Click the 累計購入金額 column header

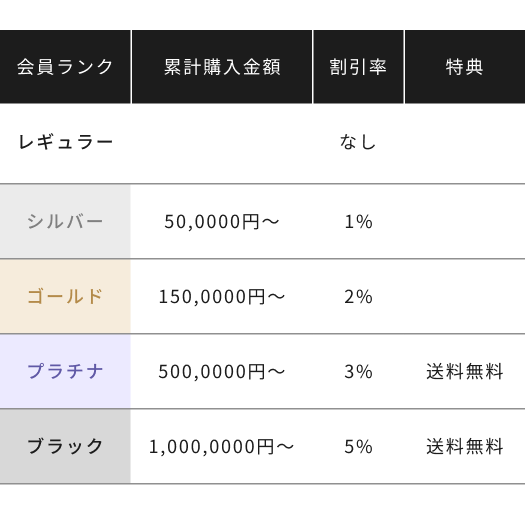pos(222,67)
